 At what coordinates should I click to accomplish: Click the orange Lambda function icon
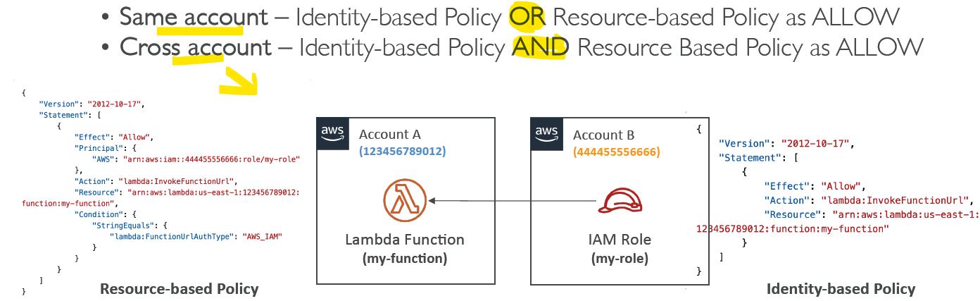click(406, 201)
